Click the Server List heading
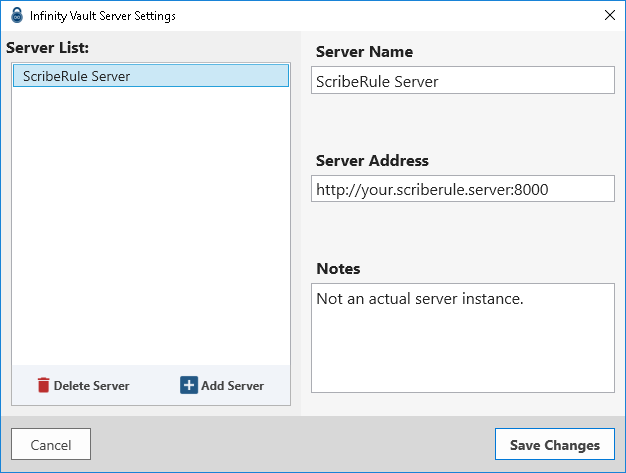 tap(48, 48)
